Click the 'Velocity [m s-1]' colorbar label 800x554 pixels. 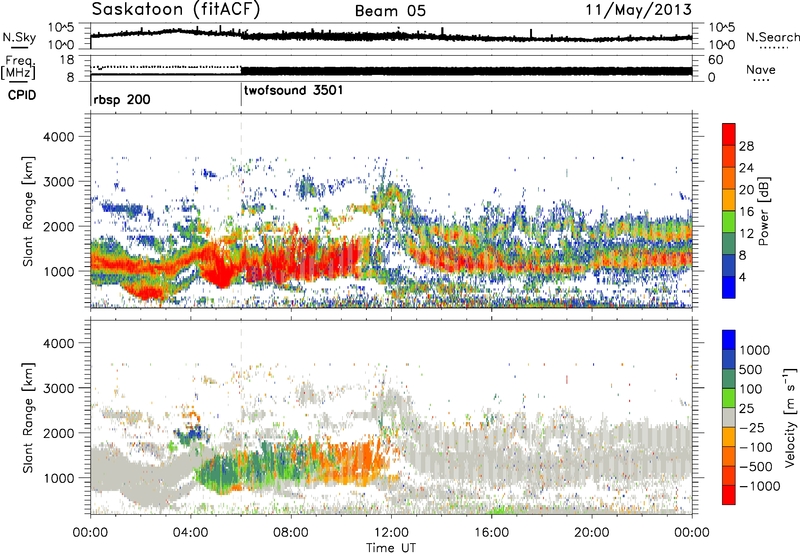pos(791,417)
